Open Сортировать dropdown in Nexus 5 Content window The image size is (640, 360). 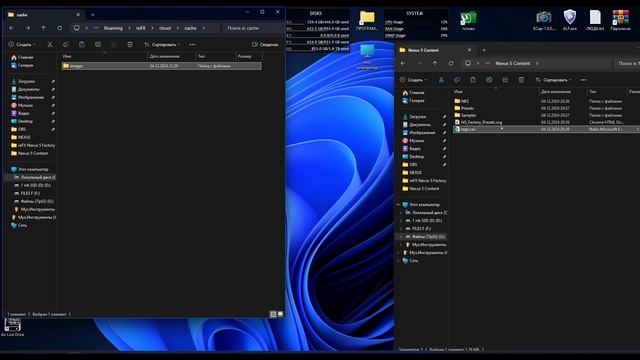coord(553,80)
